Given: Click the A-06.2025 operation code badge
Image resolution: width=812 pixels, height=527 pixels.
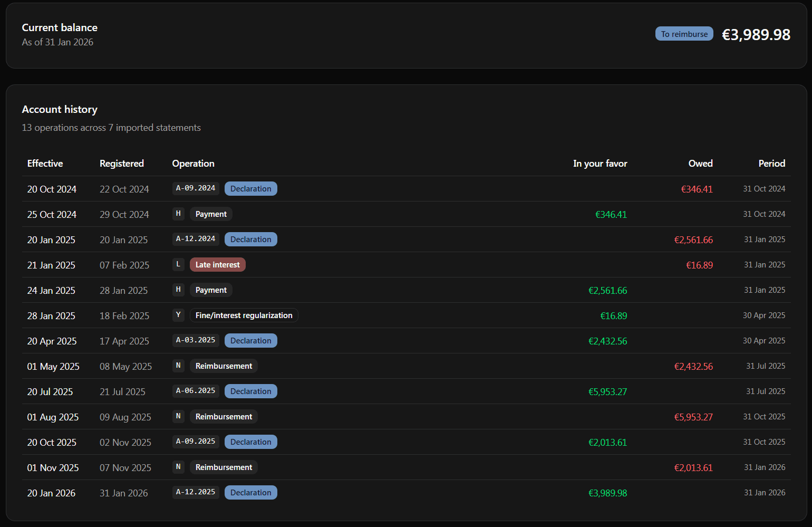Looking at the screenshot, I should point(196,391).
